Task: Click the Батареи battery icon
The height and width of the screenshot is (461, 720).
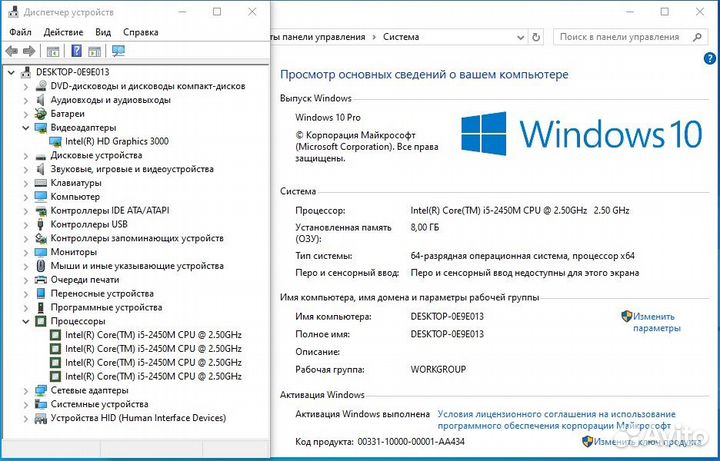Action: (x=41, y=113)
